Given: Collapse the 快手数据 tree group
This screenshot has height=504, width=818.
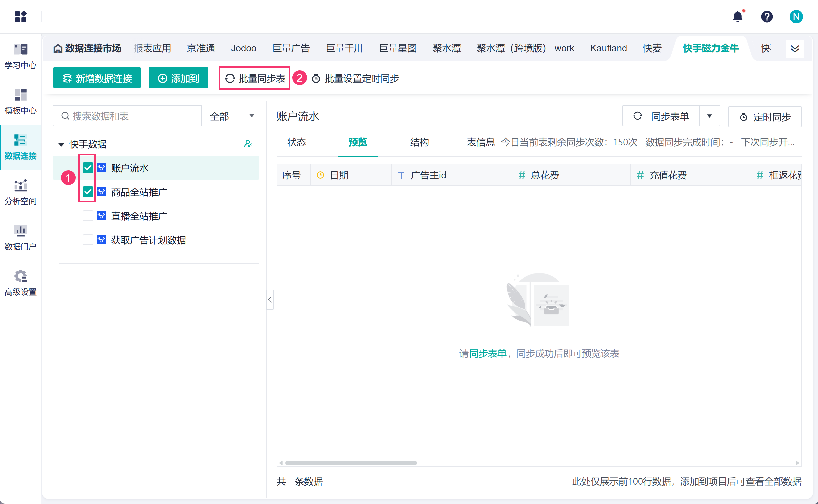Looking at the screenshot, I should coord(61,144).
